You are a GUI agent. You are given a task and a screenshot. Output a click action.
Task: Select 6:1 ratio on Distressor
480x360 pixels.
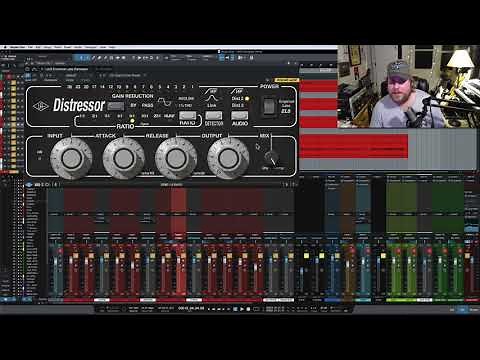click(132, 116)
